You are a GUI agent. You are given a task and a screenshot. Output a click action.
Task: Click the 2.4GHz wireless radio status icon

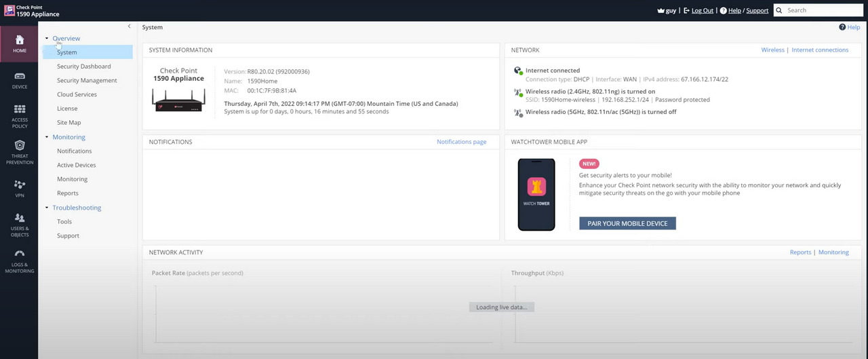coord(518,92)
